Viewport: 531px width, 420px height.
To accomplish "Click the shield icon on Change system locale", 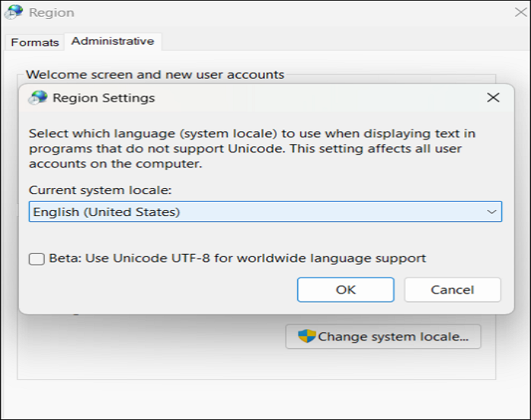I will click(306, 336).
